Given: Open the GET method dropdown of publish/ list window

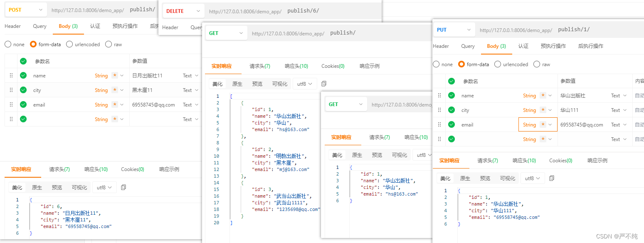Looking at the screenshot, I should (x=226, y=33).
